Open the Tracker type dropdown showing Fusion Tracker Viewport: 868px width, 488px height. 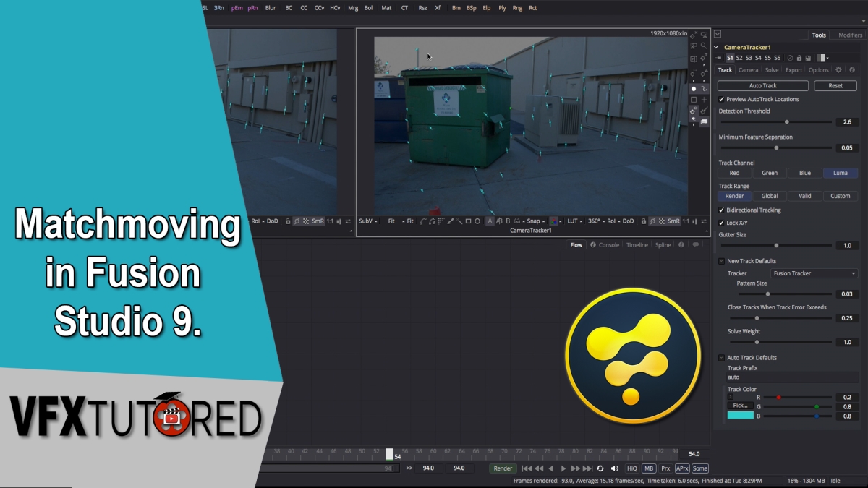coord(814,273)
